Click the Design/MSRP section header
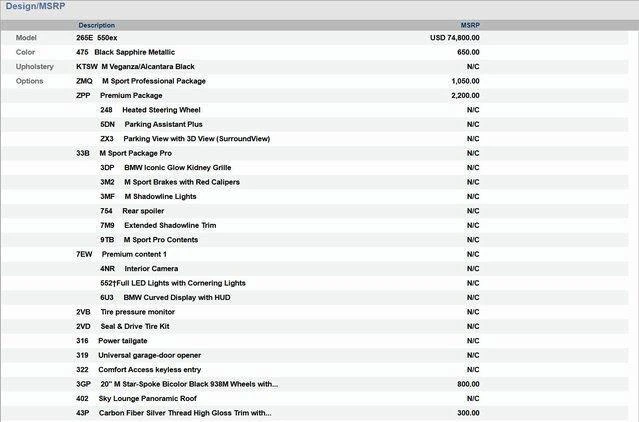Image resolution: width=639 pixels, height=422 pixels. [37, 7]
